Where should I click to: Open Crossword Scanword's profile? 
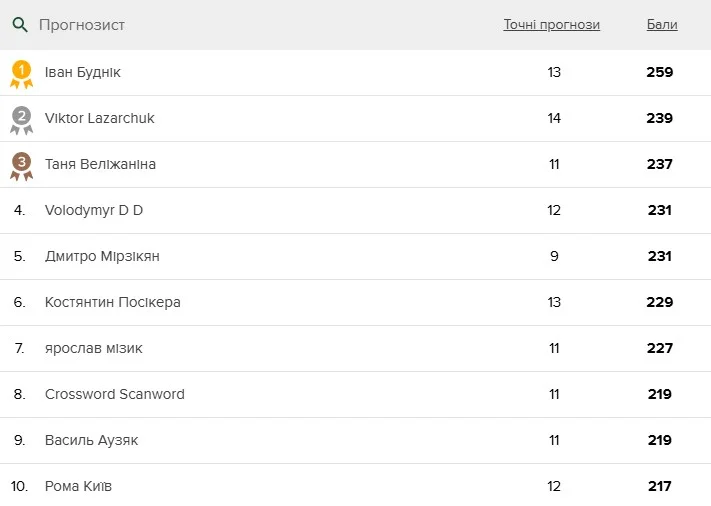pyautogui.click(x=115, y=394)
